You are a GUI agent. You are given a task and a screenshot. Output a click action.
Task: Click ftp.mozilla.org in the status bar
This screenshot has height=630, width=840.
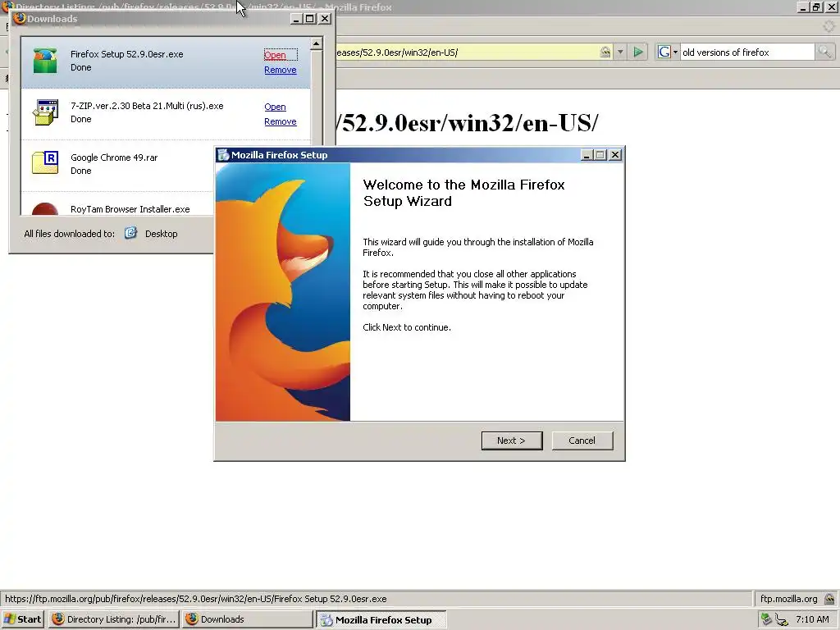[x=788, y=599]
